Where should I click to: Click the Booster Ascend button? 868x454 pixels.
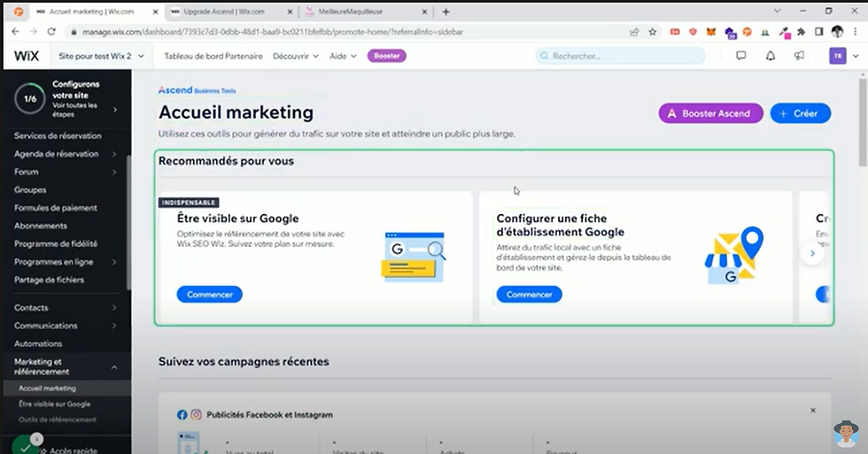(710, 113)
